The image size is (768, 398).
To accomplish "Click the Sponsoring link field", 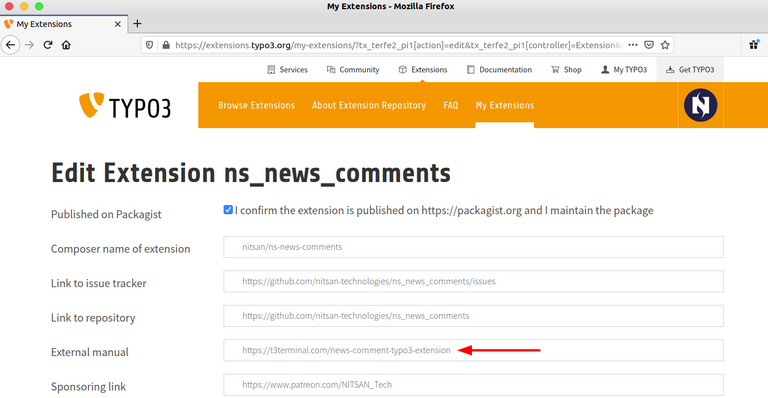I will (473, 385).
